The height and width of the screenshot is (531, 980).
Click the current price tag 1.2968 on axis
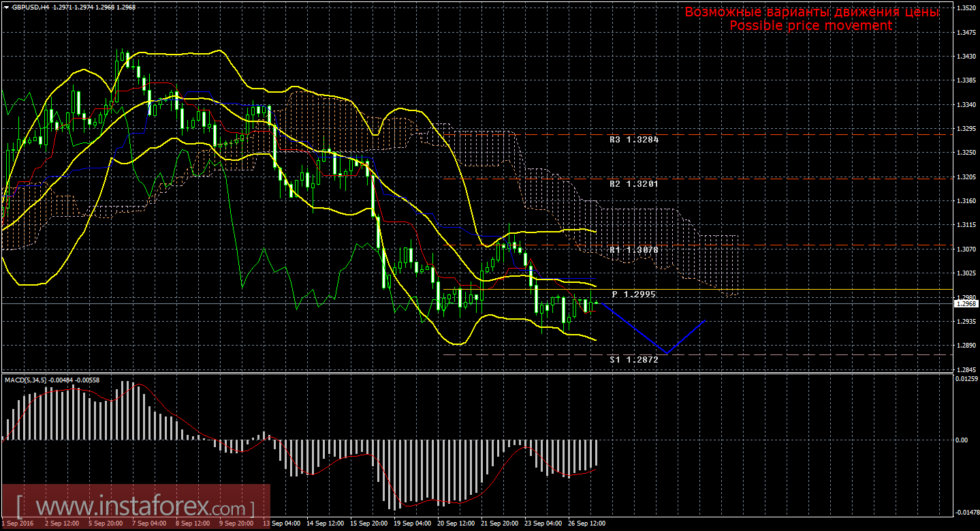point(965,303)
